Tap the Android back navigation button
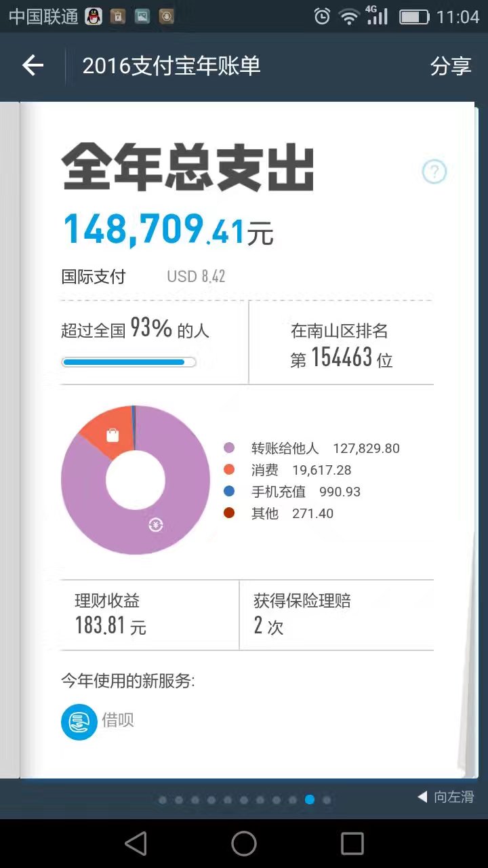Screen dimensions: 488x868 click(136, 844)
